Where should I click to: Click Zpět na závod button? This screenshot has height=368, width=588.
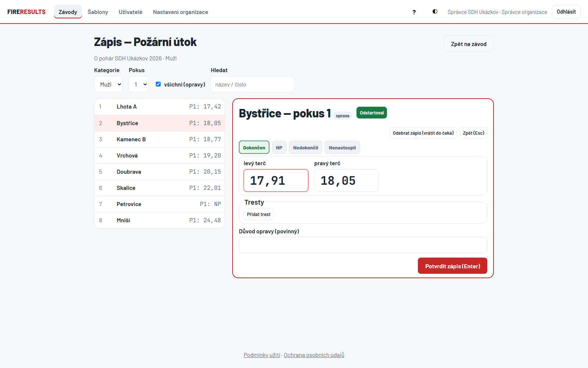469,44
